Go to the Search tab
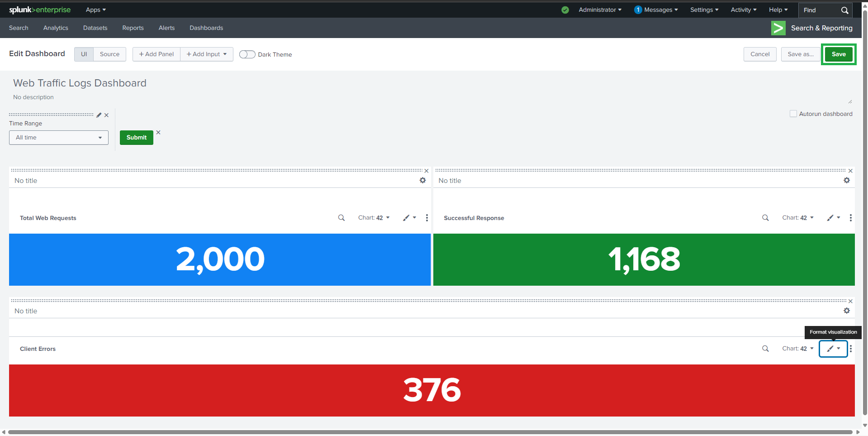This screenshot has height=436, width=868. tap(19, 28)
